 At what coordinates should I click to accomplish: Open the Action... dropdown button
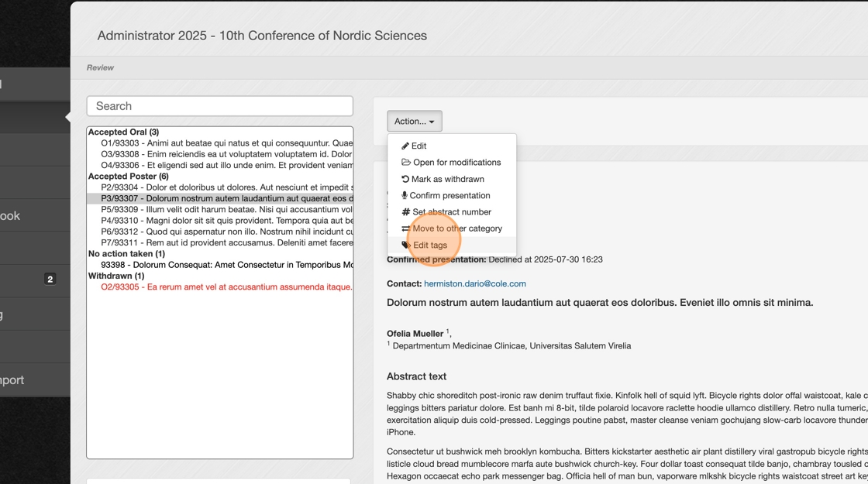click(x=414, y=121)
